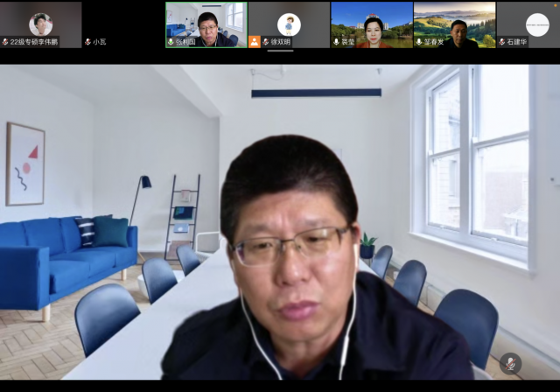This screenshot has width=560, height=392.
Task: Select 邹春发's landscape-background video thumbnail
Action: [x=454, y=21]
